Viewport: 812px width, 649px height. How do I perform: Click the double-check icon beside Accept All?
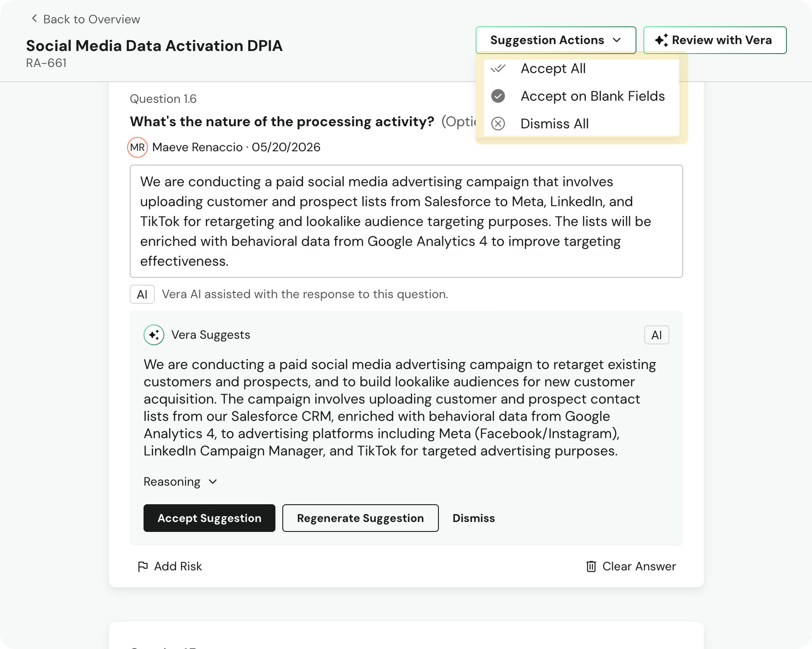(x=498, y=68)
